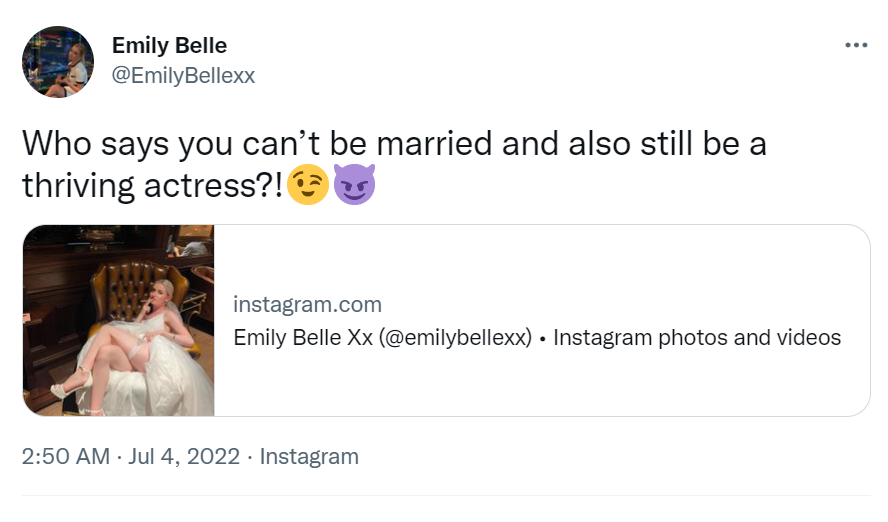Click "(@emilybellexx)" in the link card title

click(455, 337)
